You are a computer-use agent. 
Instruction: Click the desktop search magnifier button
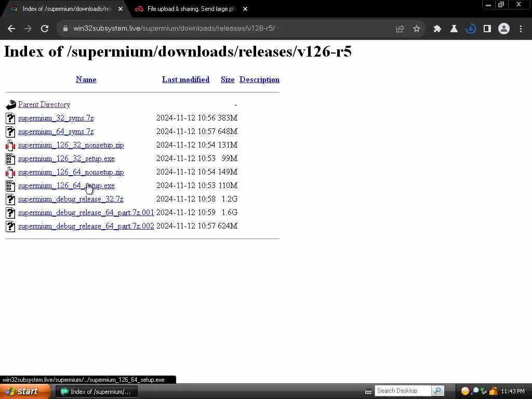click(437, 391)
